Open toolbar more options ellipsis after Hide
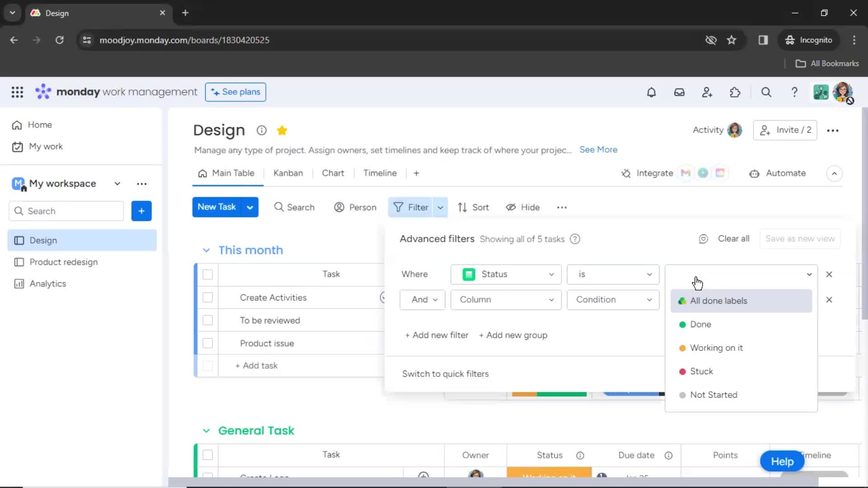Viewport: 868px width, 488px height. pos(562,207)
